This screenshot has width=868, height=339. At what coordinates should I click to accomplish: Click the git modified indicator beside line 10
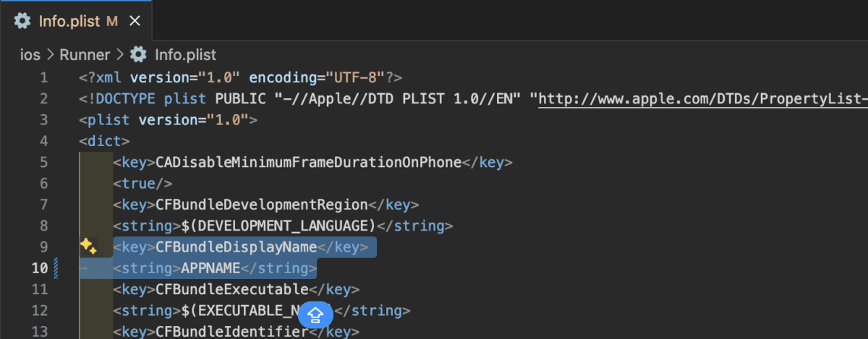click(x=56, y=268)
